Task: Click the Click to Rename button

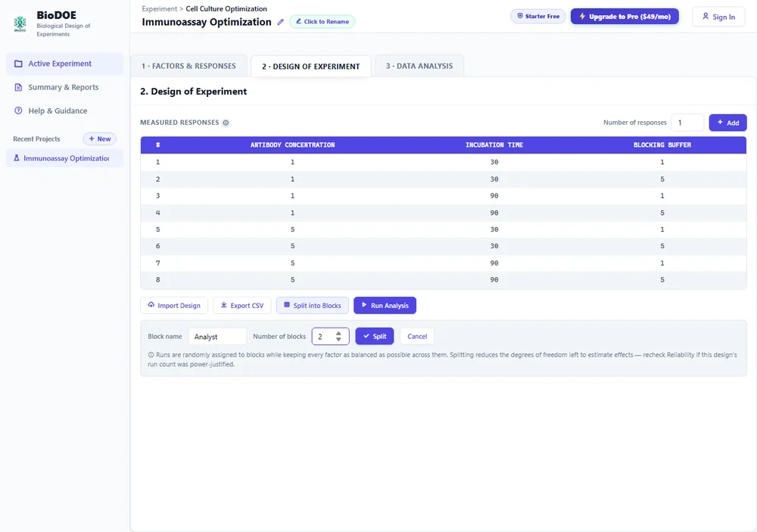Action: (x=322, y=22)
